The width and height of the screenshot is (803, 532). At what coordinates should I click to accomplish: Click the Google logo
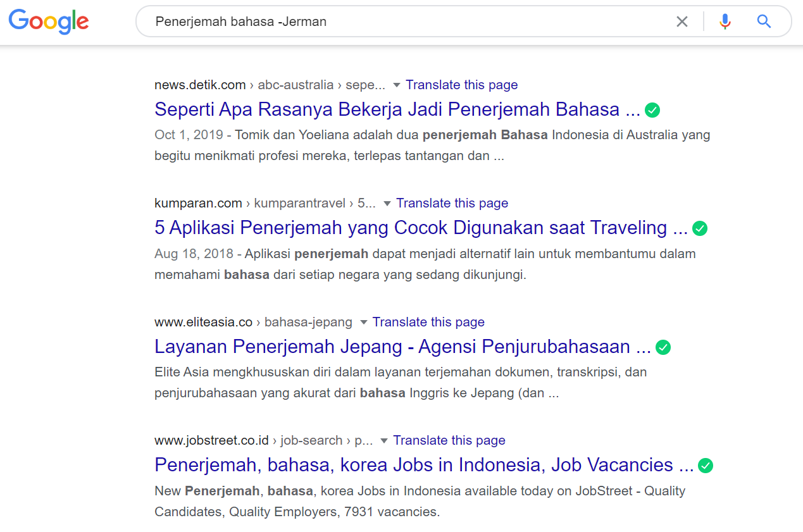[x=49, y=22]
